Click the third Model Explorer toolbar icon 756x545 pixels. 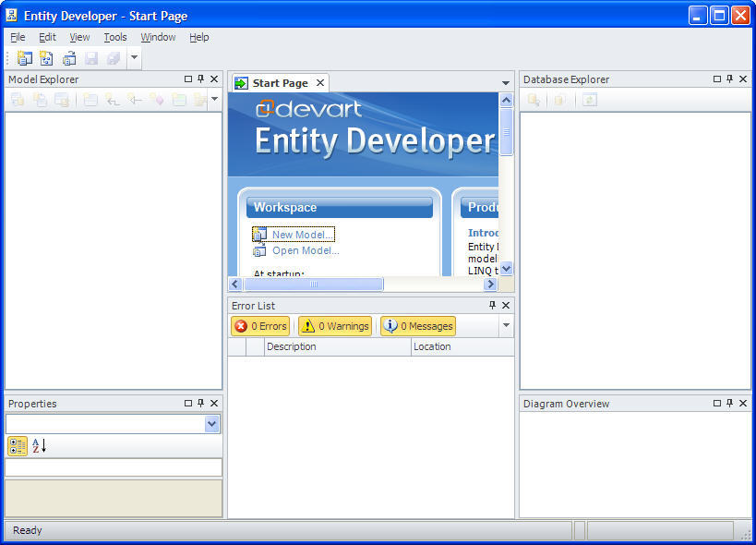[62, 100]
